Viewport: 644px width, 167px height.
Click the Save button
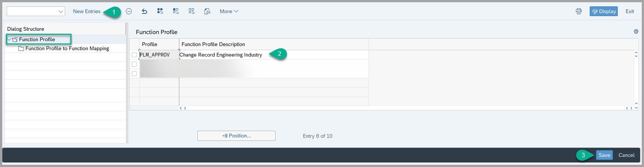point(604,155)
